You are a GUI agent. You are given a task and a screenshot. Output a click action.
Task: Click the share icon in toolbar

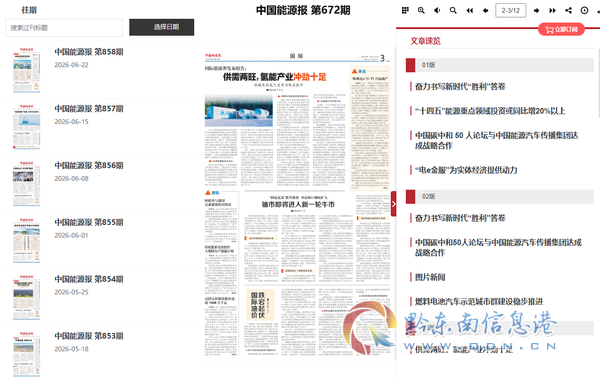[569, 10]
